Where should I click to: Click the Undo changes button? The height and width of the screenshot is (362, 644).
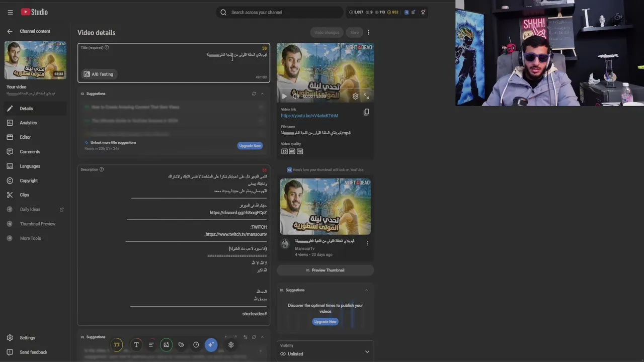click(x=327, y=33)
